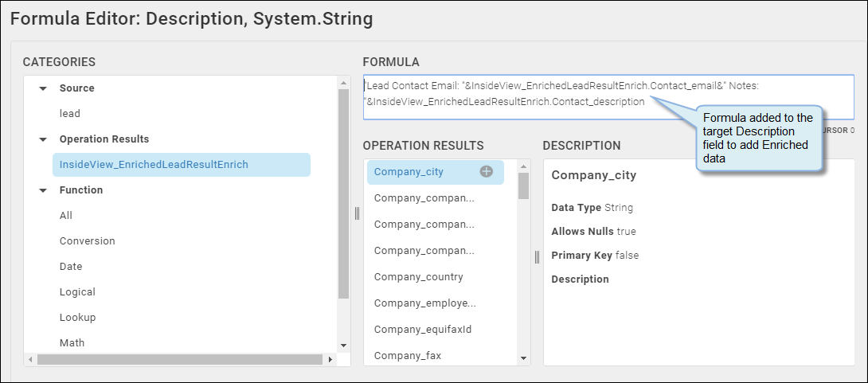Click the splitter handle before Description panel
Viewport: 868px width, 383px height.
pyautogui.click(x=537, y=257)
